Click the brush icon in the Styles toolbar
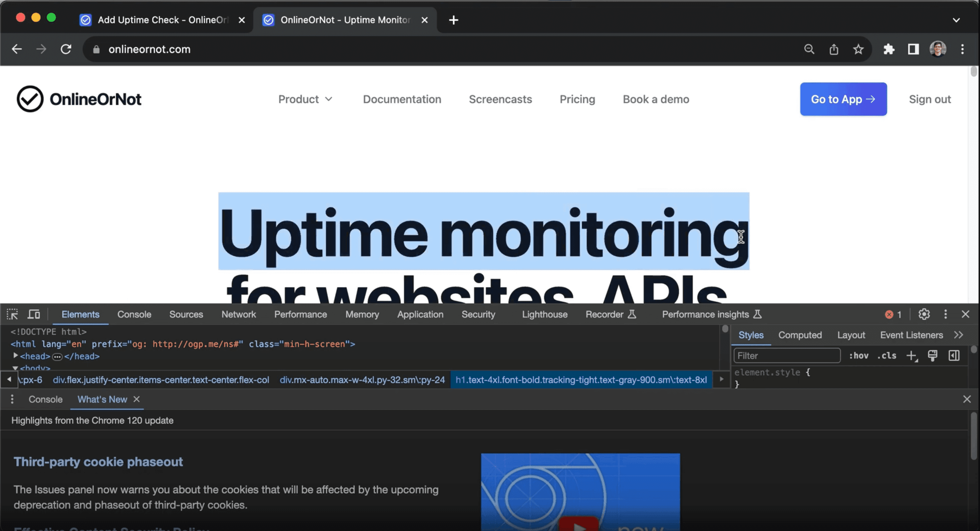 932,356
